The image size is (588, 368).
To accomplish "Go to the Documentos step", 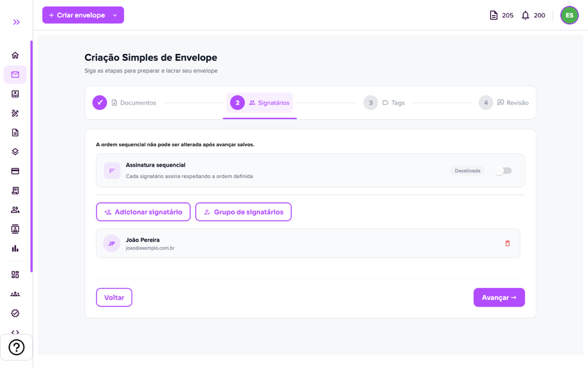I will pyautogui.click(x=125, y=103).
